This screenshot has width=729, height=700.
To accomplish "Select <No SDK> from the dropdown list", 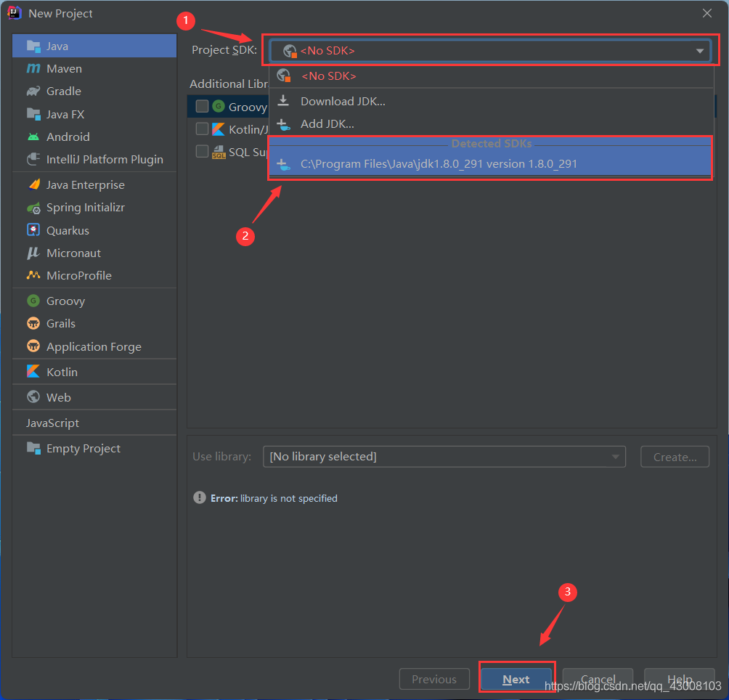I will click(491, 76).
